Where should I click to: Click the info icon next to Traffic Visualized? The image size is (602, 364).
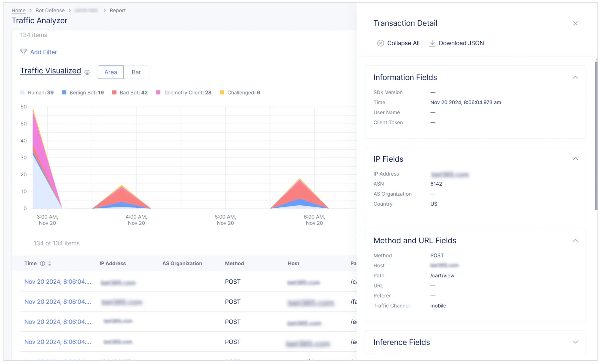click(x=87, y=73)
